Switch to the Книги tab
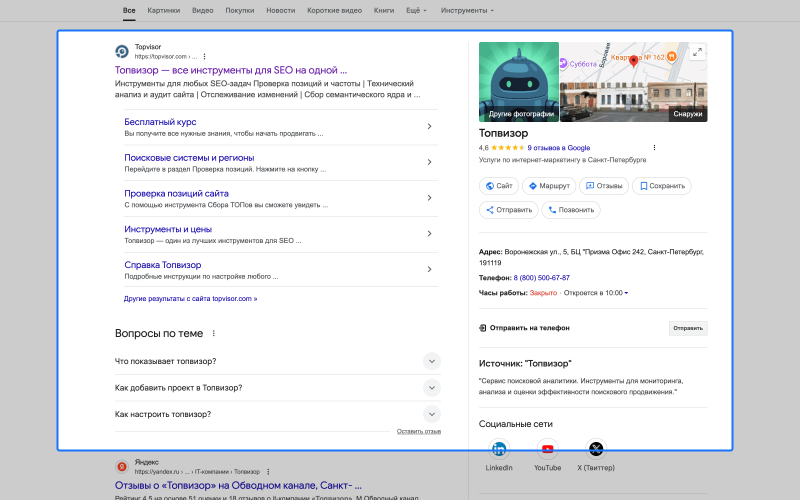The height and width of the screenshot is (500, 800). (x=384, y=10)
